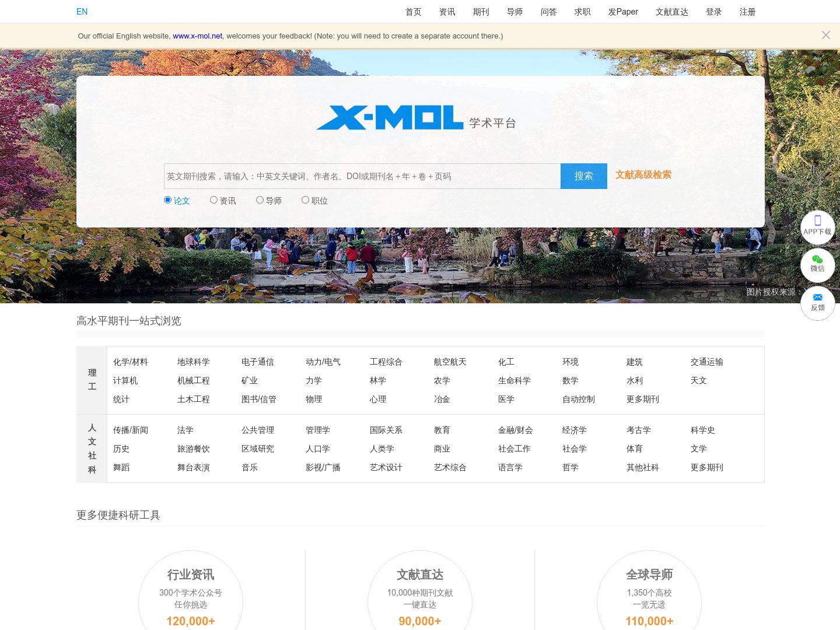Screen dimensions: 840x630
Task: Open the 经济学 journal category
Action: click(575, 430)
